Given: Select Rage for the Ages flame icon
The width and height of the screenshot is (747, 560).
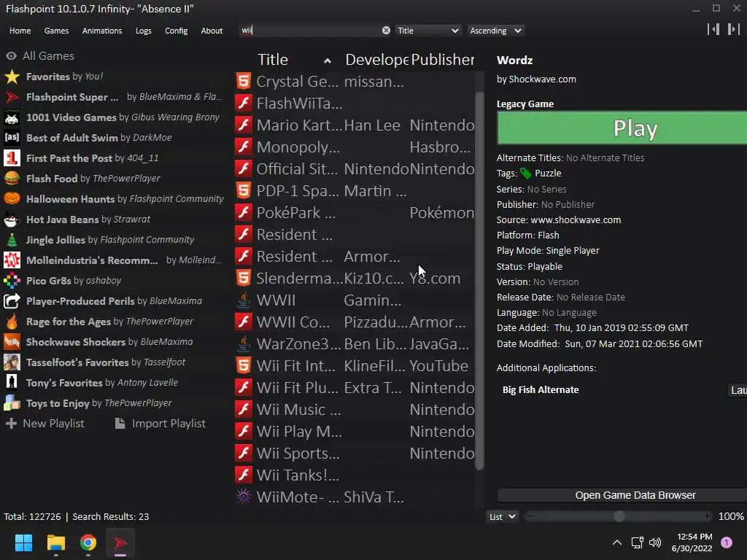Looking at the screenshot, I should tap(12, 322).
